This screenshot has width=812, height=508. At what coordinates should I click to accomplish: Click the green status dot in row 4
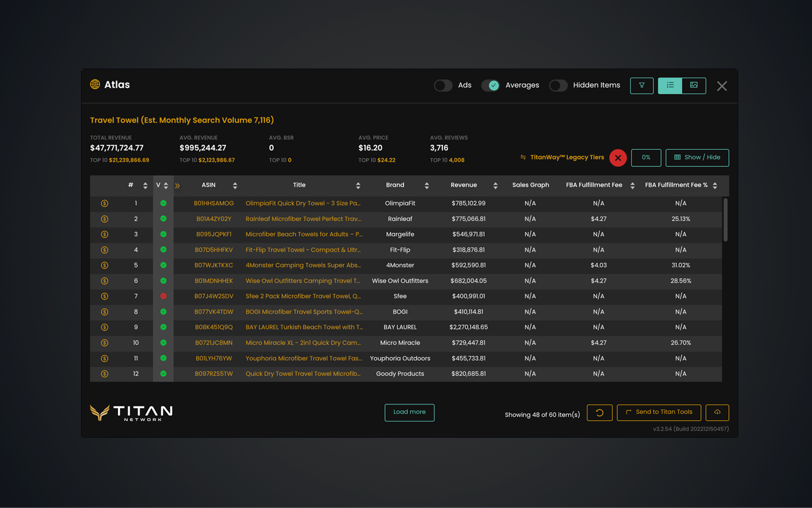click(x=163, y=250)
